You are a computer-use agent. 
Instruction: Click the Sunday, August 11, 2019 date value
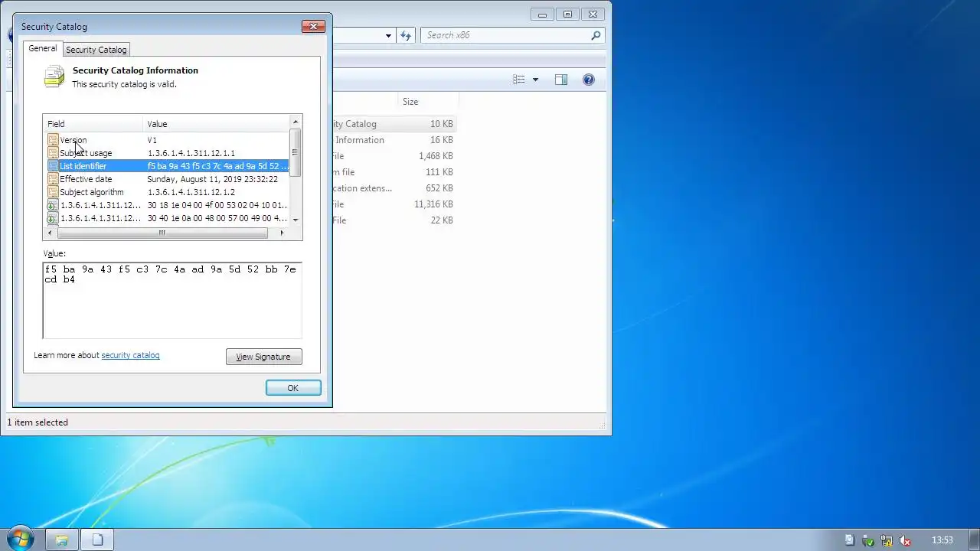click(x=212, y=179)
